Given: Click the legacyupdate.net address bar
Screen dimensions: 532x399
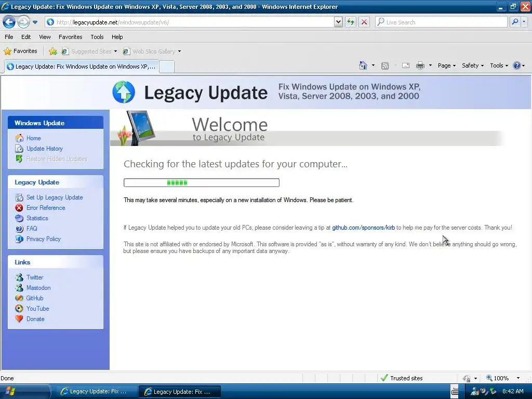Looking at the screenshot, I should (189, 22).
